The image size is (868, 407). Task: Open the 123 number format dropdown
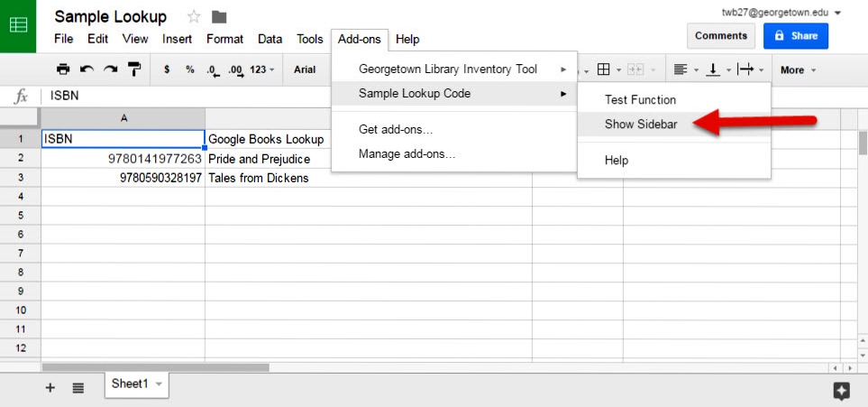(261, 69)
